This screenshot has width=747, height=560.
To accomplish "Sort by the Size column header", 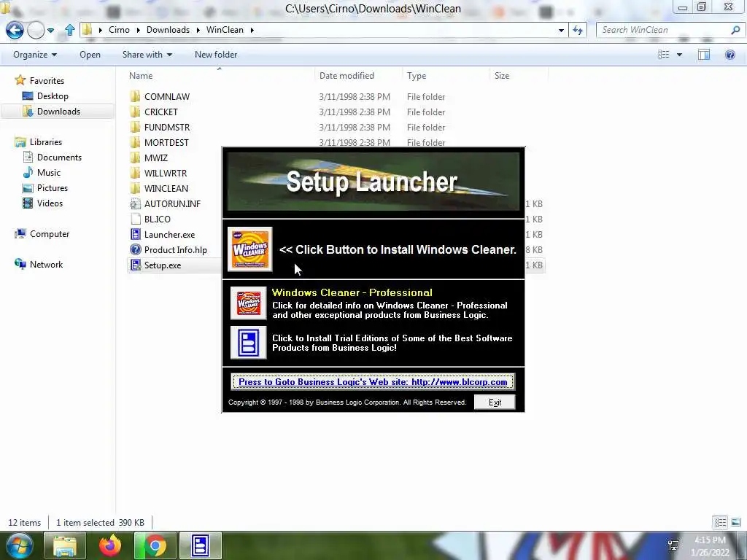I will tap(502, 76).
